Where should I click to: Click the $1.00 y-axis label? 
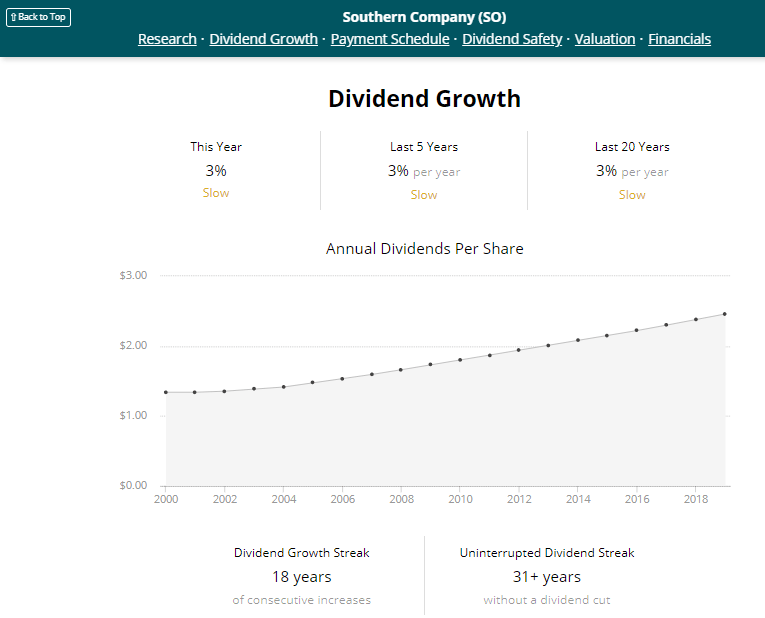point(133,416)
